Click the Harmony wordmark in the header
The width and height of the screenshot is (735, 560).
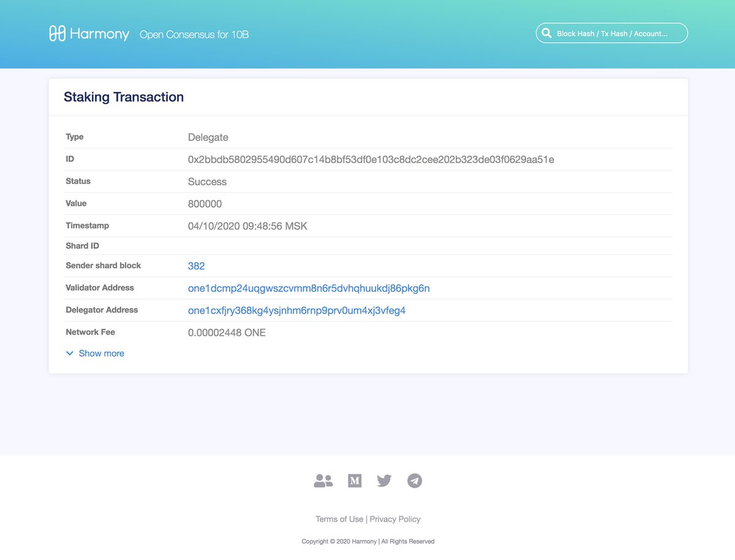point(99,34)
